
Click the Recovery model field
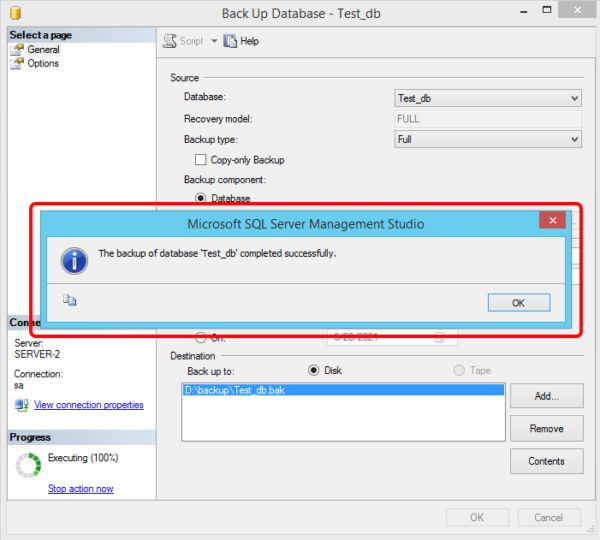488,119
